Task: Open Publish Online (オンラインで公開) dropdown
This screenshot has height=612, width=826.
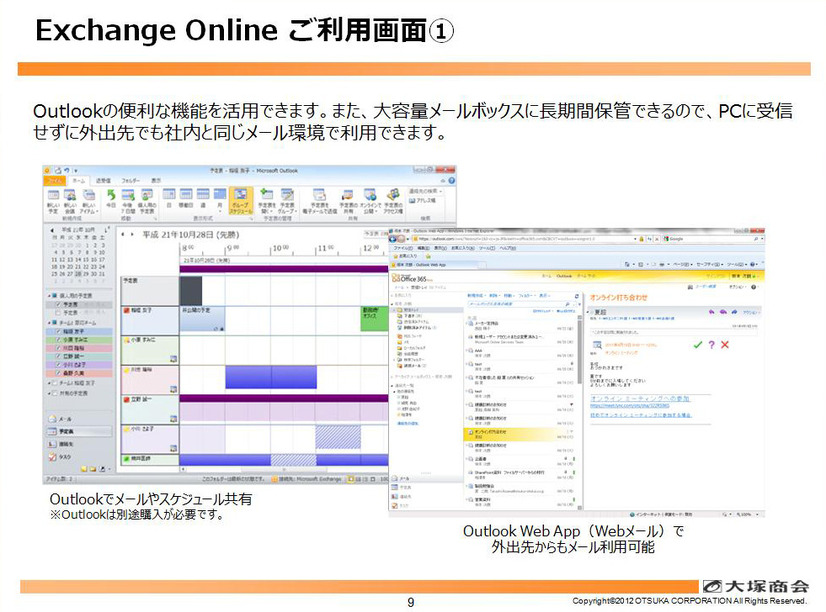Action: point(370,202)
